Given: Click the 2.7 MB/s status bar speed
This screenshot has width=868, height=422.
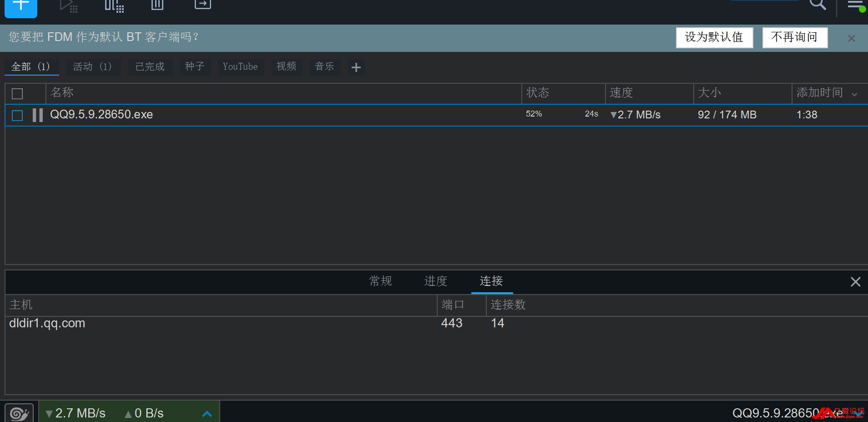Looking at the screenshot, I should click(76, 413).
